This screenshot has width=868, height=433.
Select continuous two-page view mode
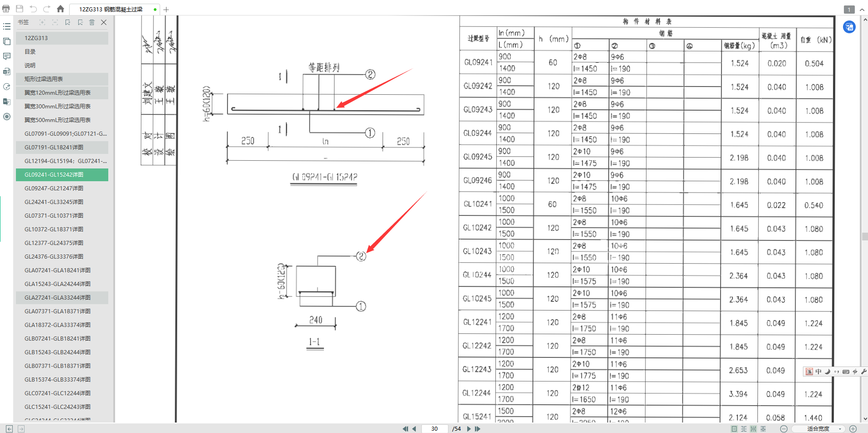pos(763,428)
